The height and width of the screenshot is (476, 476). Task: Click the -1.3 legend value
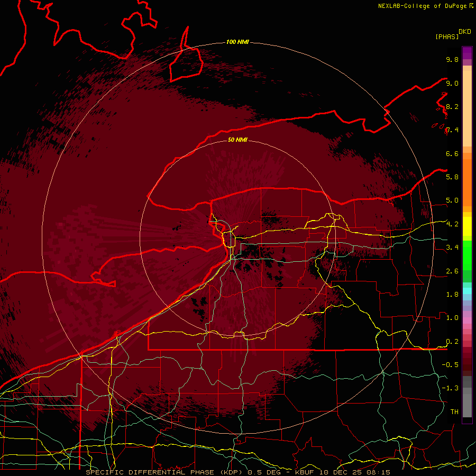450,388
